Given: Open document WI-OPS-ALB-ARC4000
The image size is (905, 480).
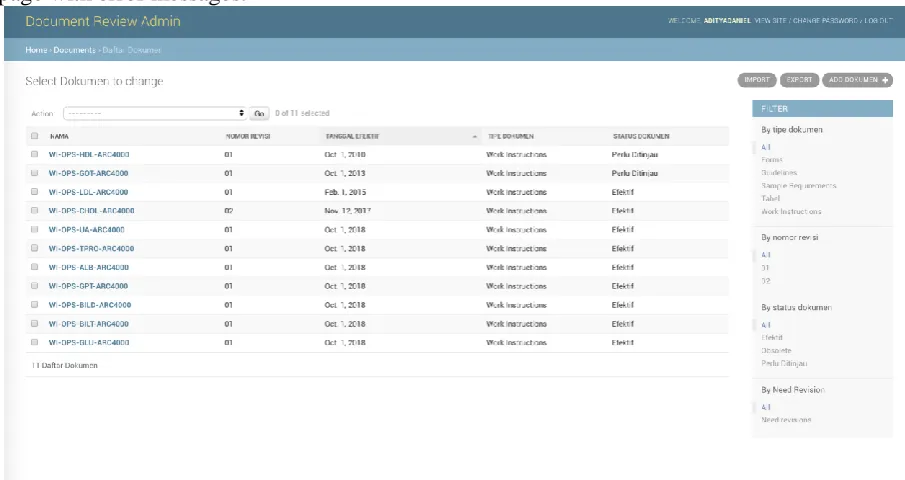Looking at the screenshot, I should (89, 267).
